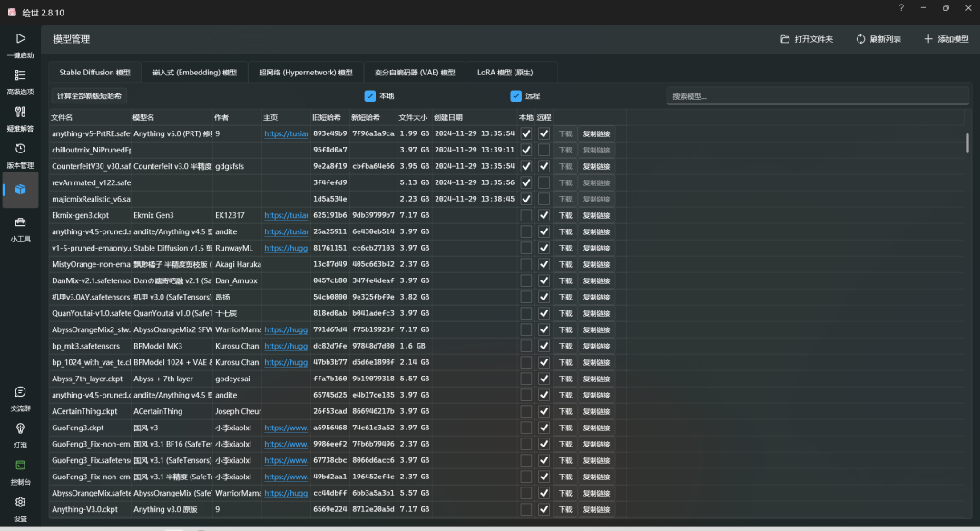980x531 pixels.
Task: Click the help question mark icon
Action: point(901,8)
